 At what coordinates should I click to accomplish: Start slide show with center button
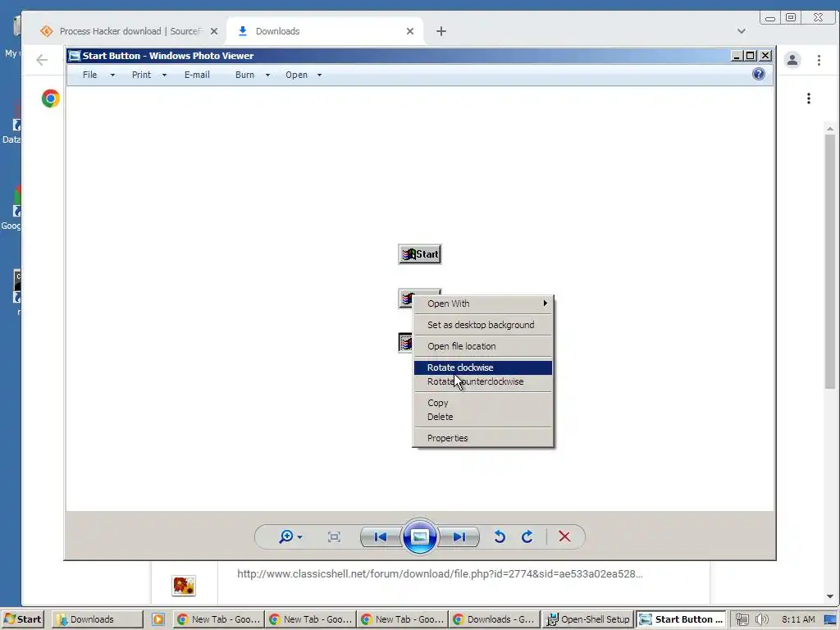pos(419,536)
